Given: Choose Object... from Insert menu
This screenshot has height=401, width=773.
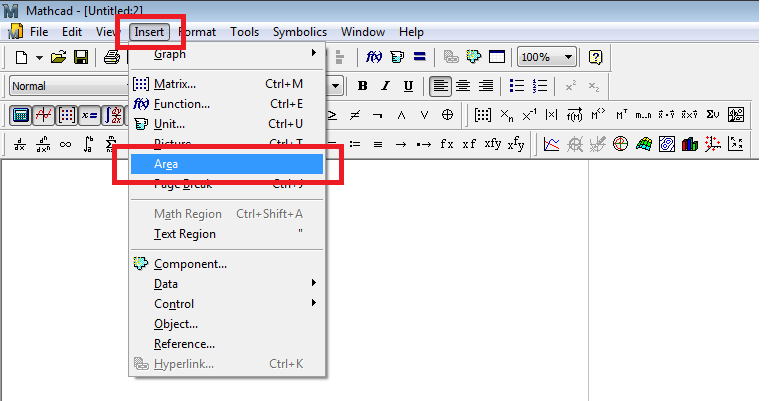Looking at the screenshot, I should [x=227, y=324].
